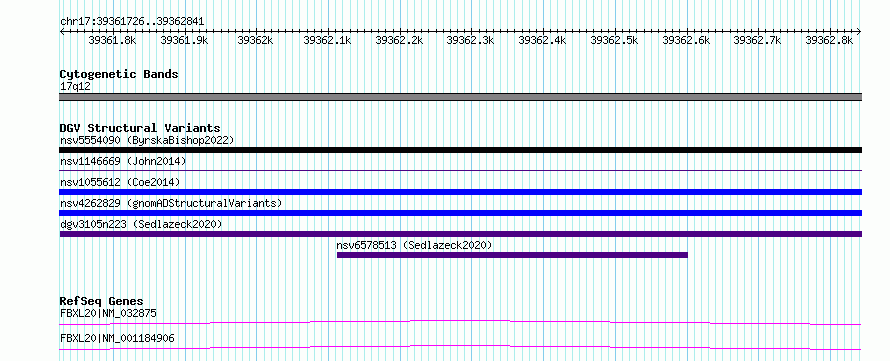890x361 pixels.
Task: Click the 39361.8k ruler position
Action: point(112,40)
